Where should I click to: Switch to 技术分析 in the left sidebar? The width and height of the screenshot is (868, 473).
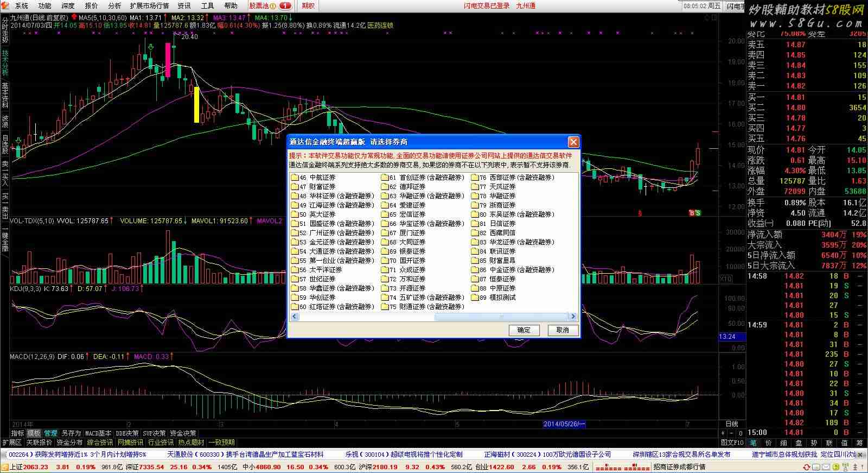click(5, 63)
